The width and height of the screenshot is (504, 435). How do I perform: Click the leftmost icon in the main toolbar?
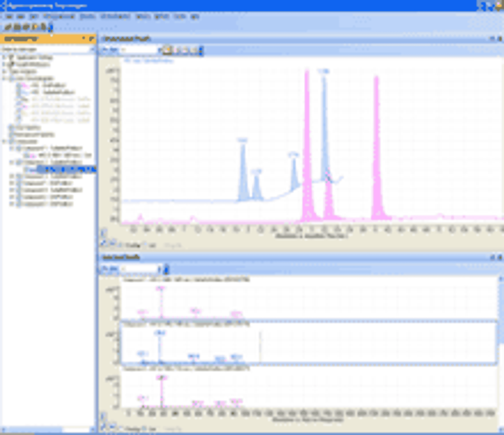pos(8,27)
